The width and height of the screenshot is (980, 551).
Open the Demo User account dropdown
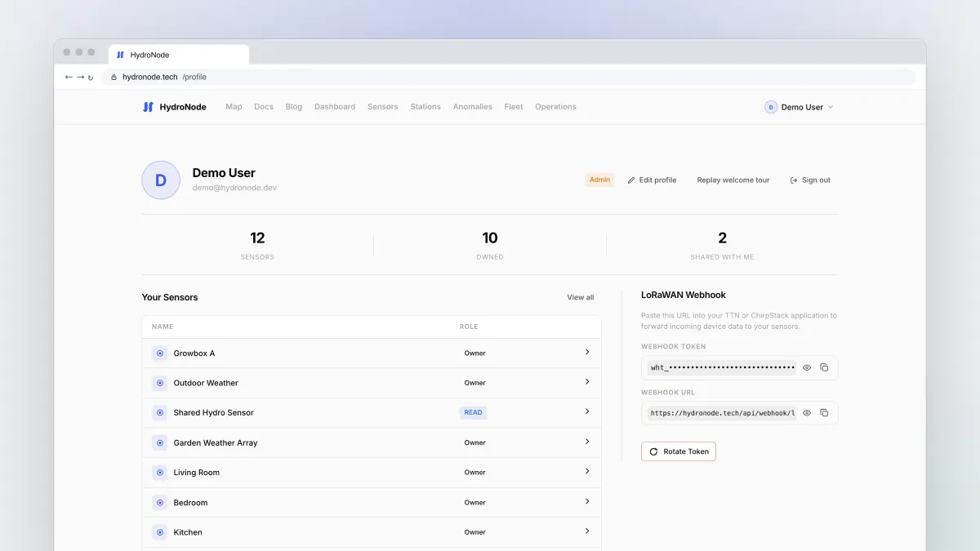click(x=800, y=107)
